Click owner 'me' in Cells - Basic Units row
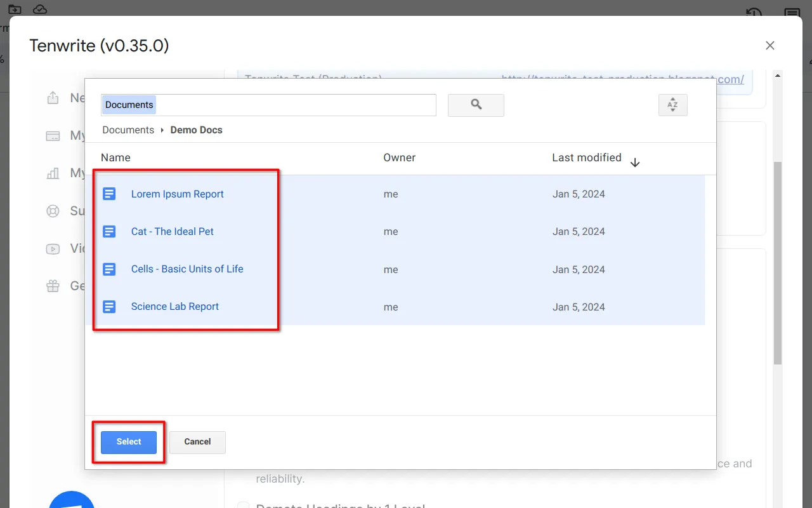 (391, 269)
